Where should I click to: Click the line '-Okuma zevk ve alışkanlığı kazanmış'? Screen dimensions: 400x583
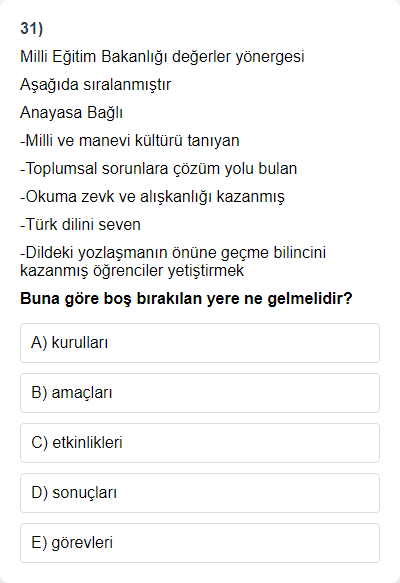152,197
